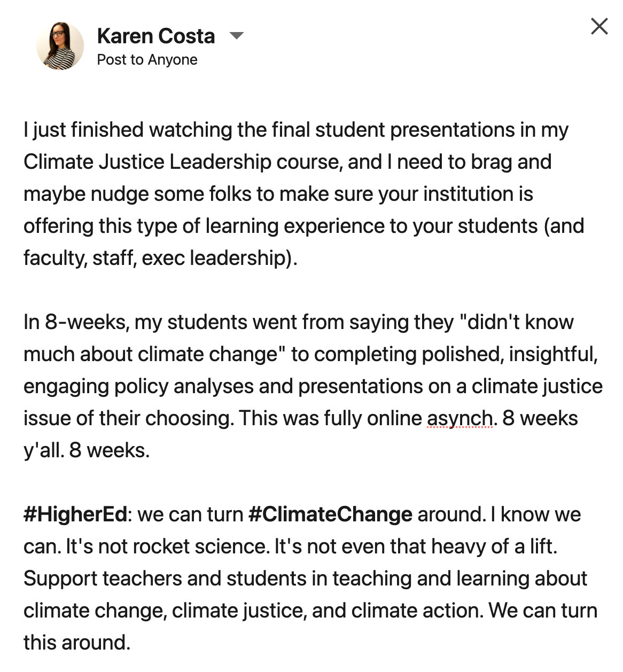Select the Karen Costa name header

(x=156, y=36)
